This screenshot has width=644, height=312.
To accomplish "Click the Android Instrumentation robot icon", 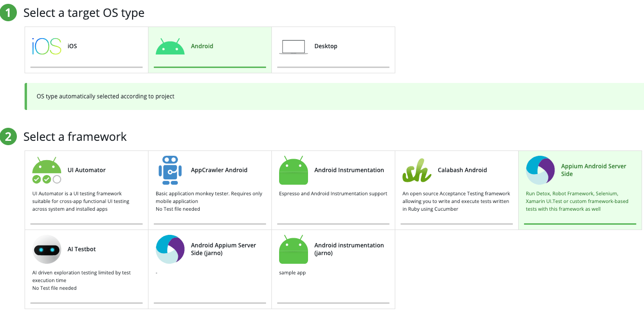I will click(294, 170).
